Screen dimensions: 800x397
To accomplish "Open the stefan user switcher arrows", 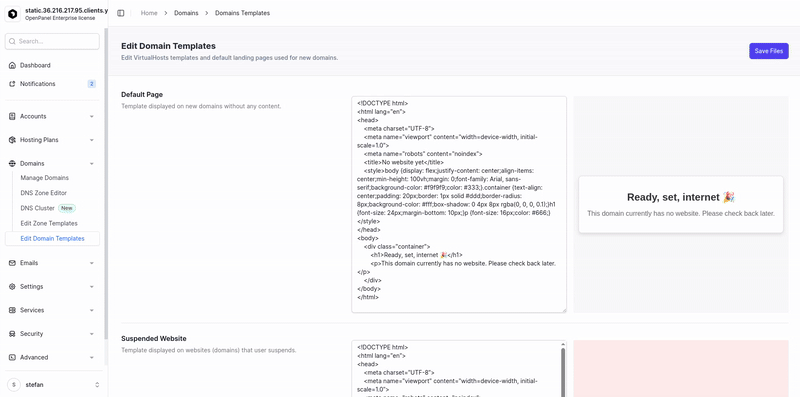I will (x=97, y=385).
